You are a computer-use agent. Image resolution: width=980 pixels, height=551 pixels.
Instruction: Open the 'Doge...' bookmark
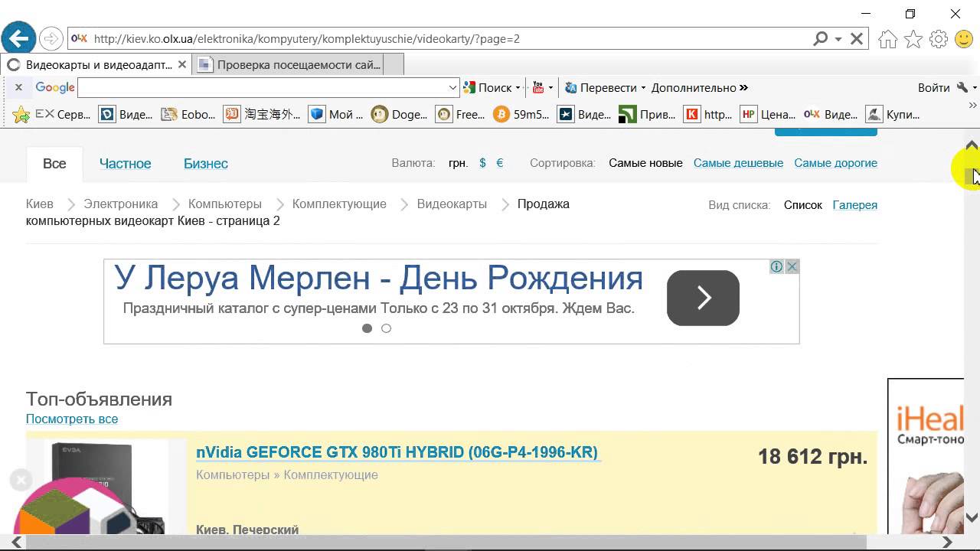tap(400, 115)
